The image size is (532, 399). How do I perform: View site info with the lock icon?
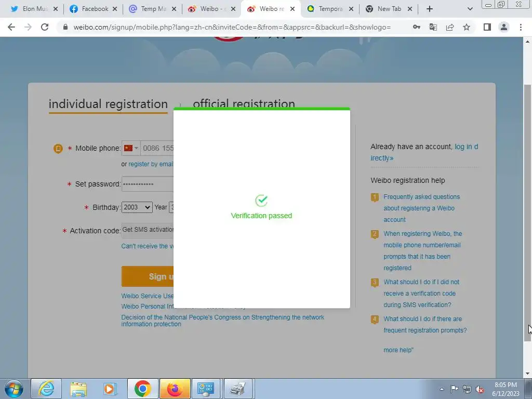click(65, 27)
